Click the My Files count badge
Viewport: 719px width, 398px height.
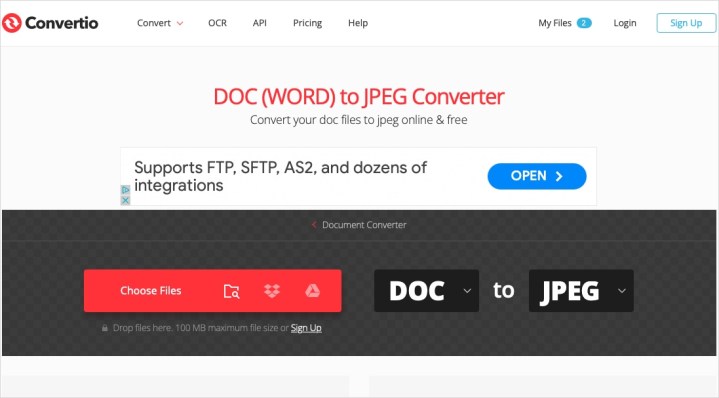[584, 23]
